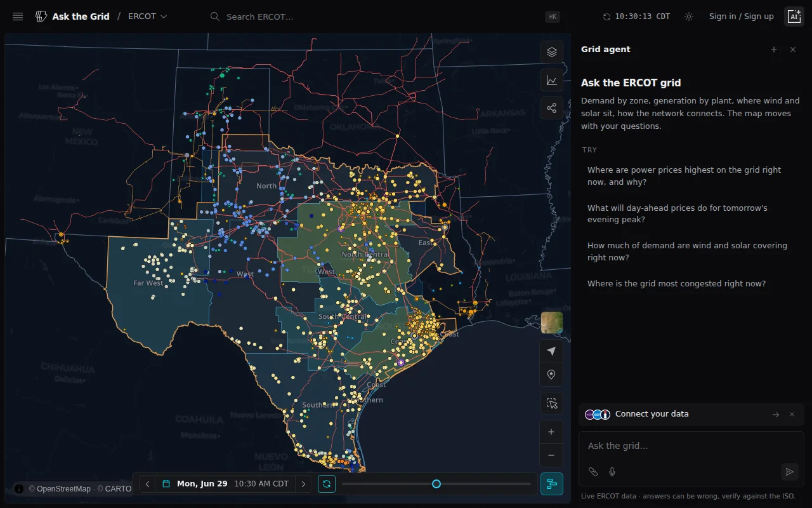
Task: Click the Far West zone label
Action: click(148, 283)
